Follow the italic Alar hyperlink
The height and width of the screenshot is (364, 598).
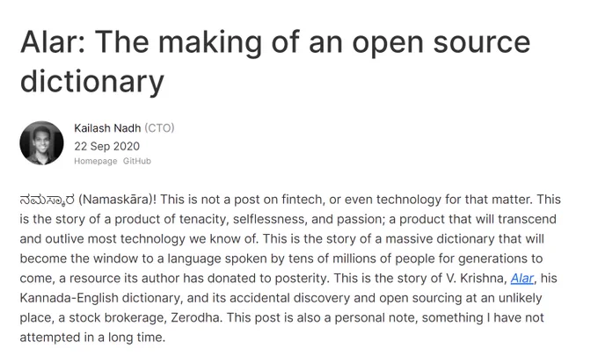(521, 278)
